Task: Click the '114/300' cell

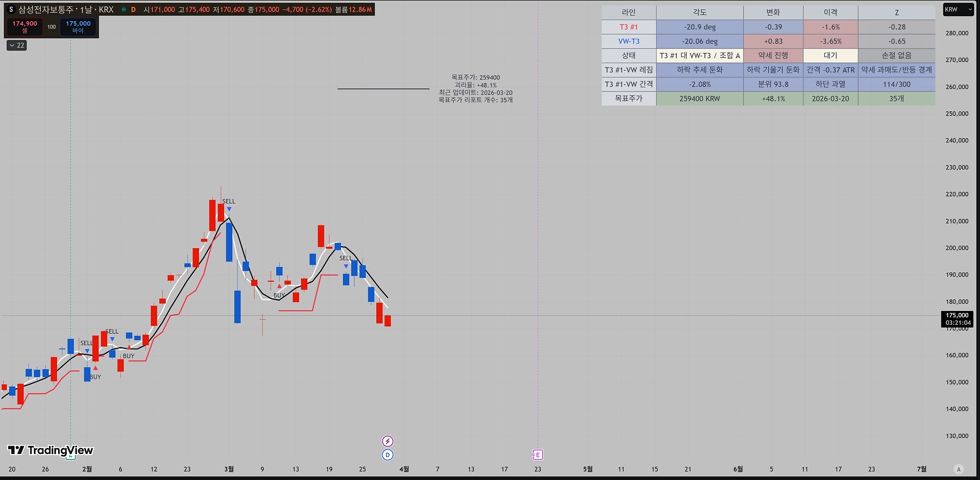Action: pos(897,84)
